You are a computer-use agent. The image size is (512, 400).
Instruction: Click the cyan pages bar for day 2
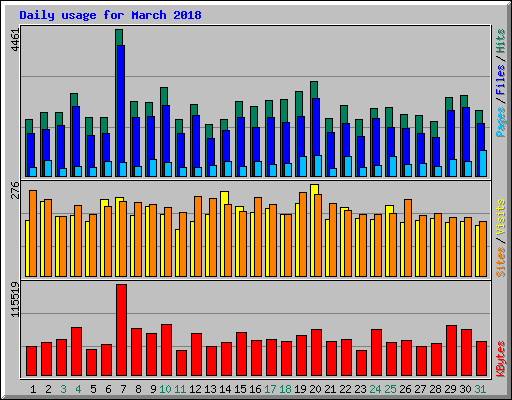[48, 168]
